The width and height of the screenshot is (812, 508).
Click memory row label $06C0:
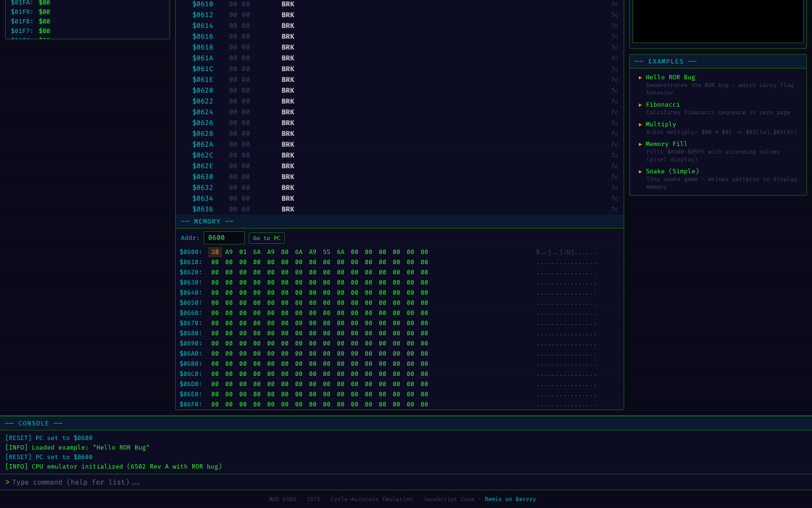click(x=191, y=374)
